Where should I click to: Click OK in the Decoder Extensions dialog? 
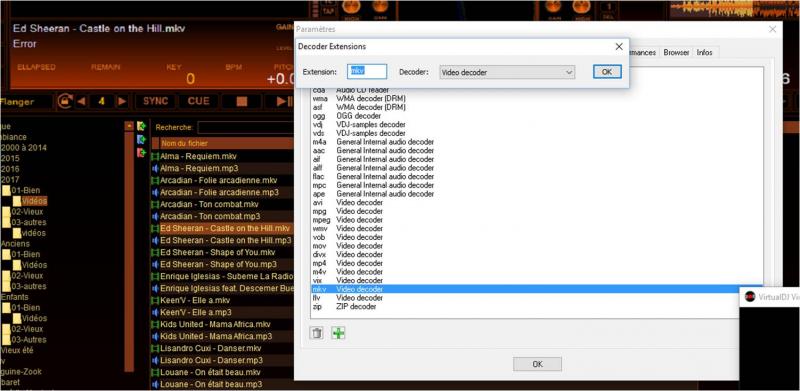[607, 72]
